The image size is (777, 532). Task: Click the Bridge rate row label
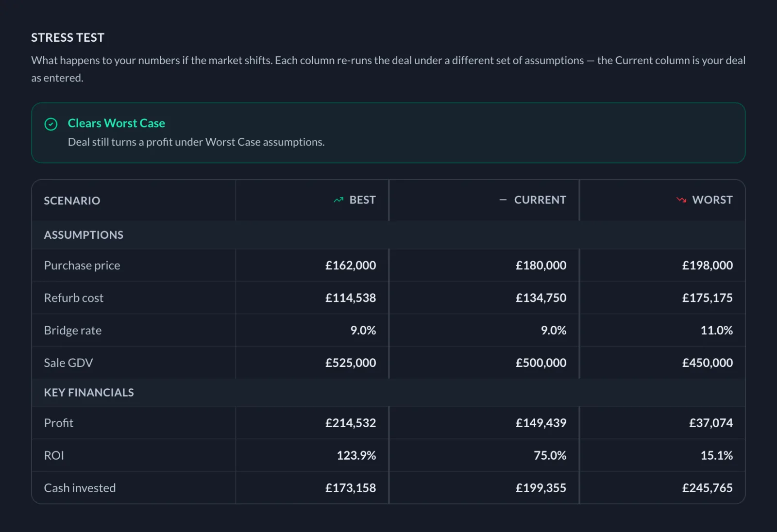pos(73,331)
